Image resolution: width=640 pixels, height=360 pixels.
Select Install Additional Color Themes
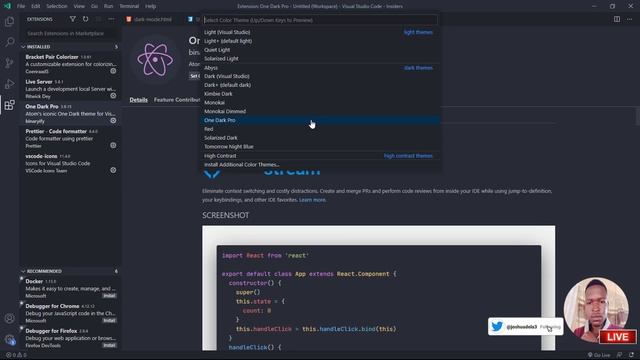(x=320, y=165)
